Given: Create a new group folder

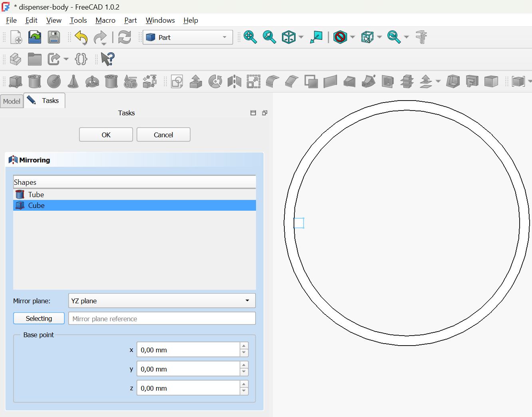Looking at the screenshot, I should pos(35,59).
